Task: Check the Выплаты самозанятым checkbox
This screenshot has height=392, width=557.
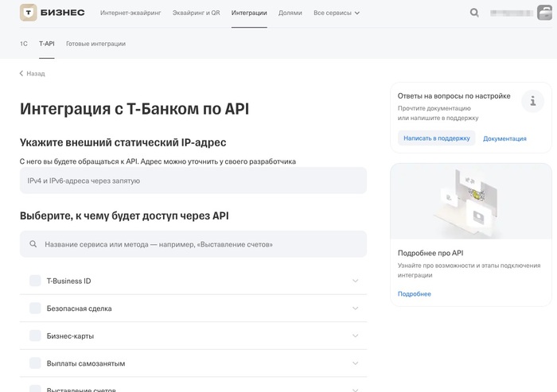Action: pyautogui.click(x=35, y=363)
